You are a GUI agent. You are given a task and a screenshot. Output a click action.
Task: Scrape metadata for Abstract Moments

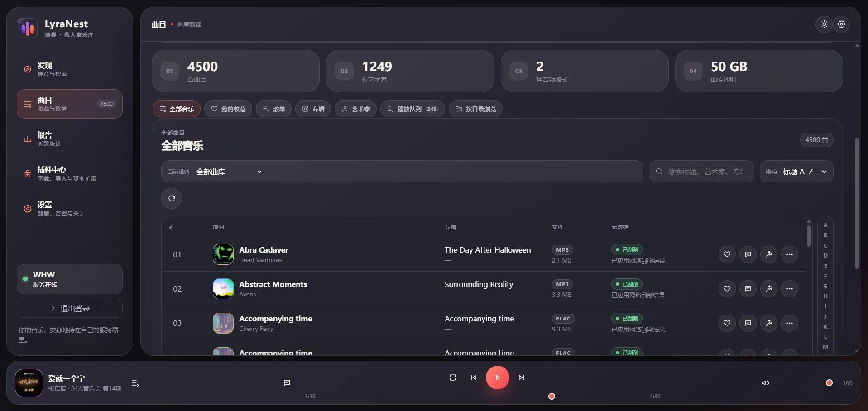tap(768, 289)
